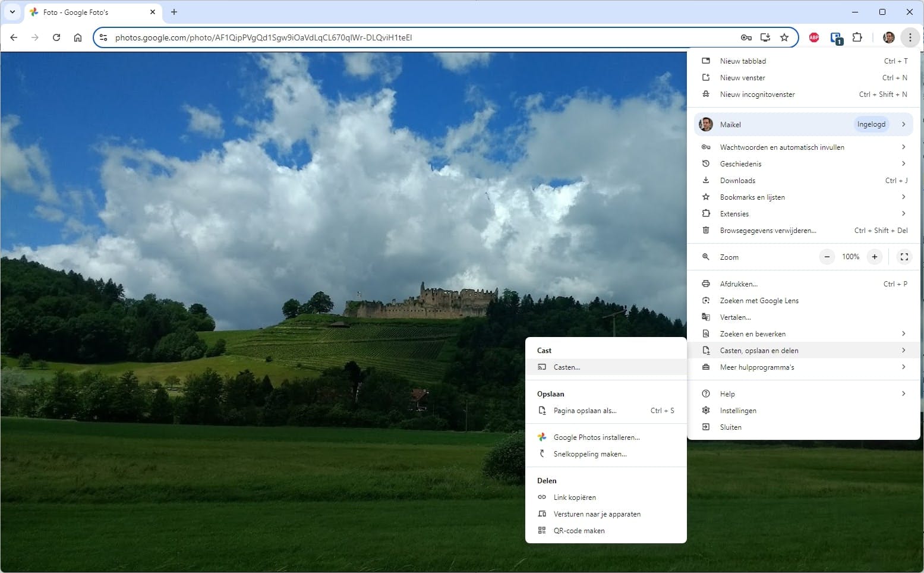
Task: Open the password manager key icon
Action: (x=746, y=37)
